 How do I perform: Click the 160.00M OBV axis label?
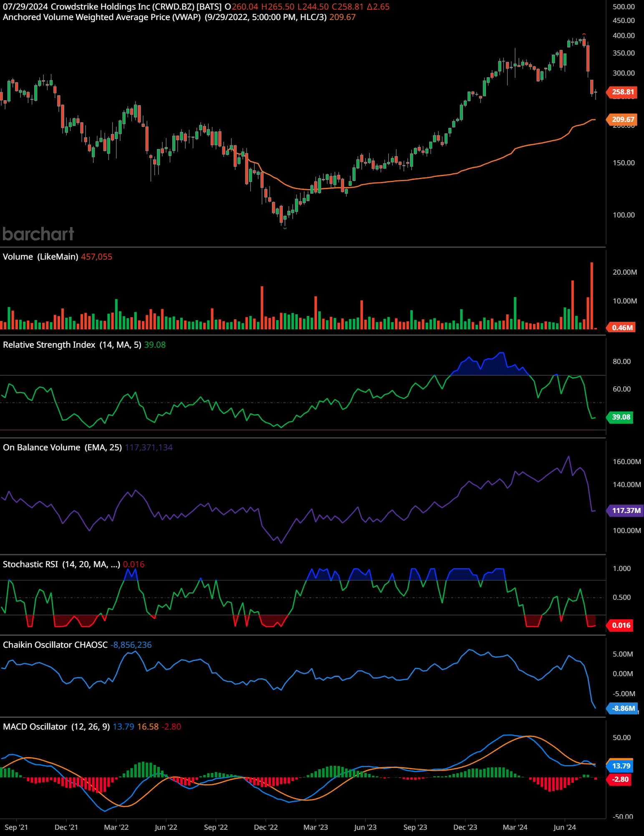pyautogui.click(x=626, y=462)
